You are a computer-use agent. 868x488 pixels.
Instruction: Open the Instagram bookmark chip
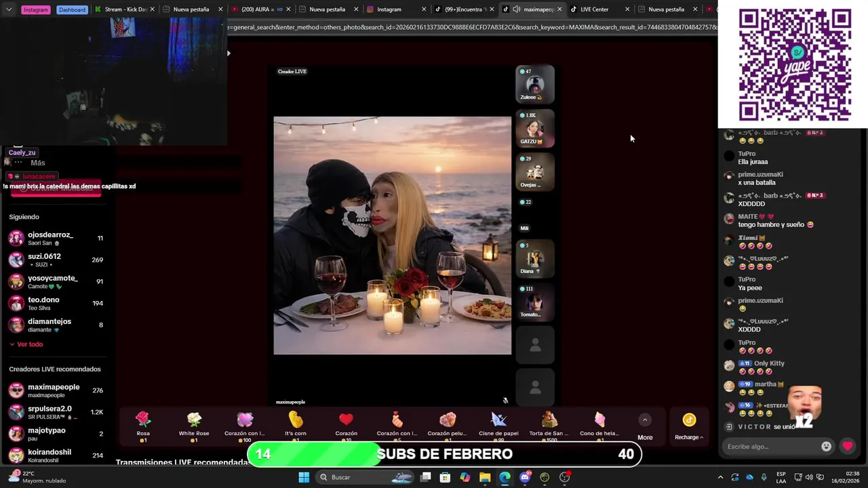[35, 9]
